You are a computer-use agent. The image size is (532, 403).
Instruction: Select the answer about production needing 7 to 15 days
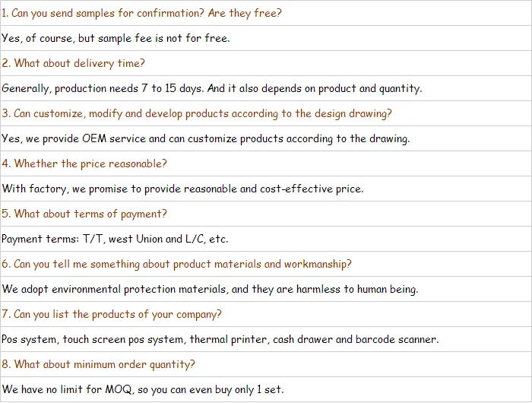coord(211,89)
